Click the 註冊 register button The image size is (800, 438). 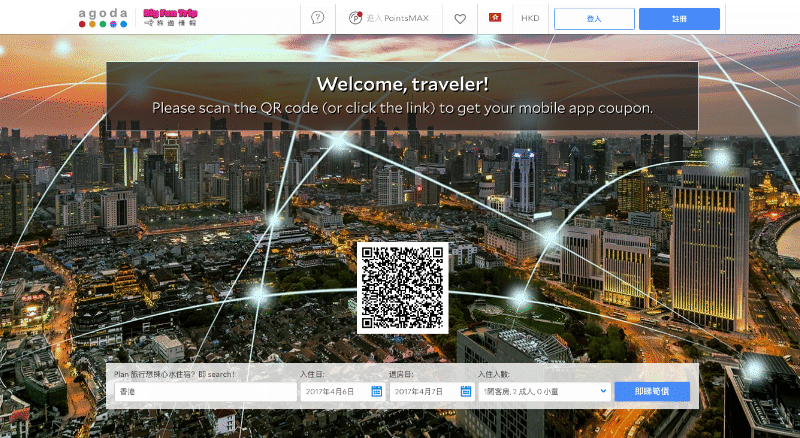pyautogui.click(x=679, y=19)
